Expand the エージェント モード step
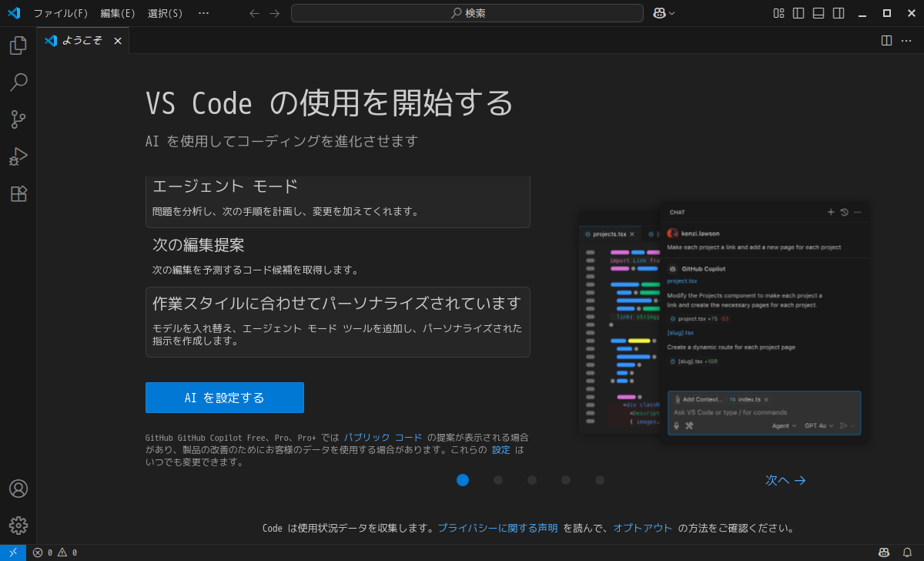The image size is (924, 561). pyautogui.click(x=338, y=201)
